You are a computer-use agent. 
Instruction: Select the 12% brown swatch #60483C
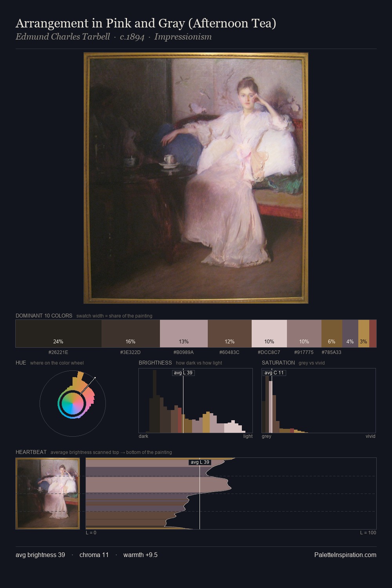click(x=230, y=334)
